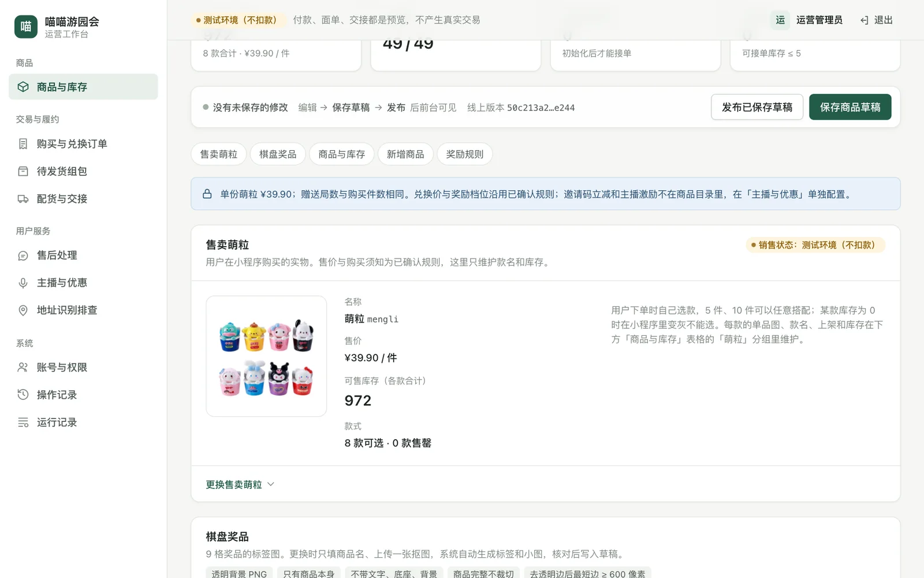Screen dimensions: 924x578
Task: Click the 只有商品本身 tag
Action: pos(308,573)
